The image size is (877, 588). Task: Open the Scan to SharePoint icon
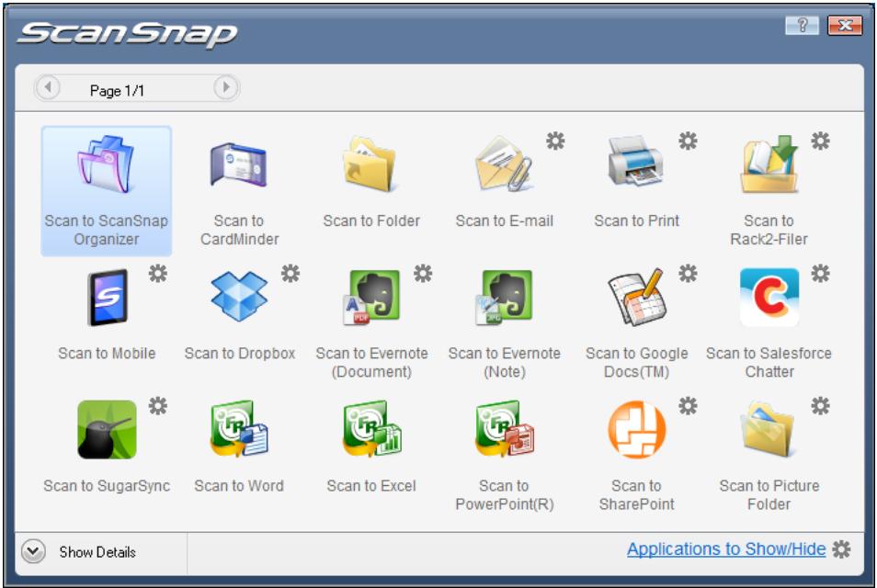(636, 429)
